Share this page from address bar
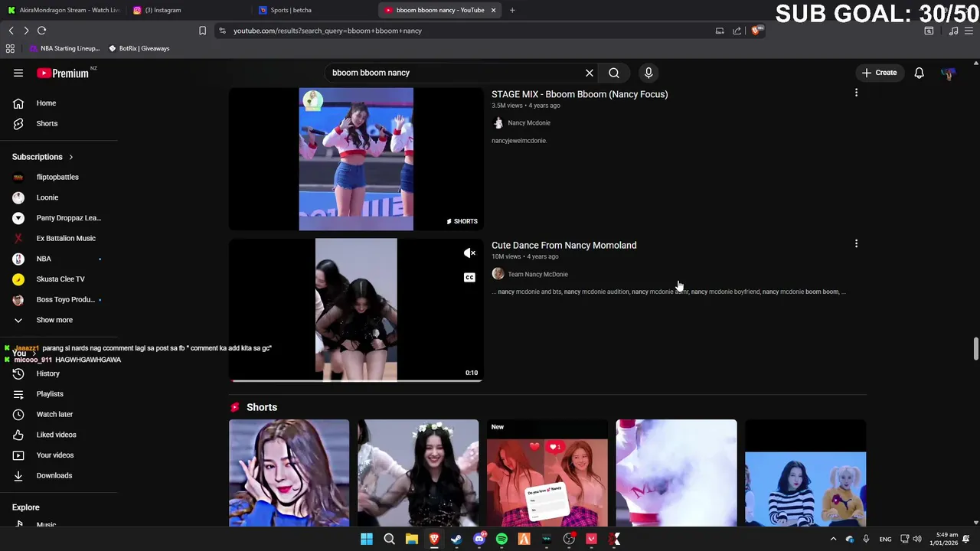This screenshot has height=551, width=980. [x=737, y=31]
